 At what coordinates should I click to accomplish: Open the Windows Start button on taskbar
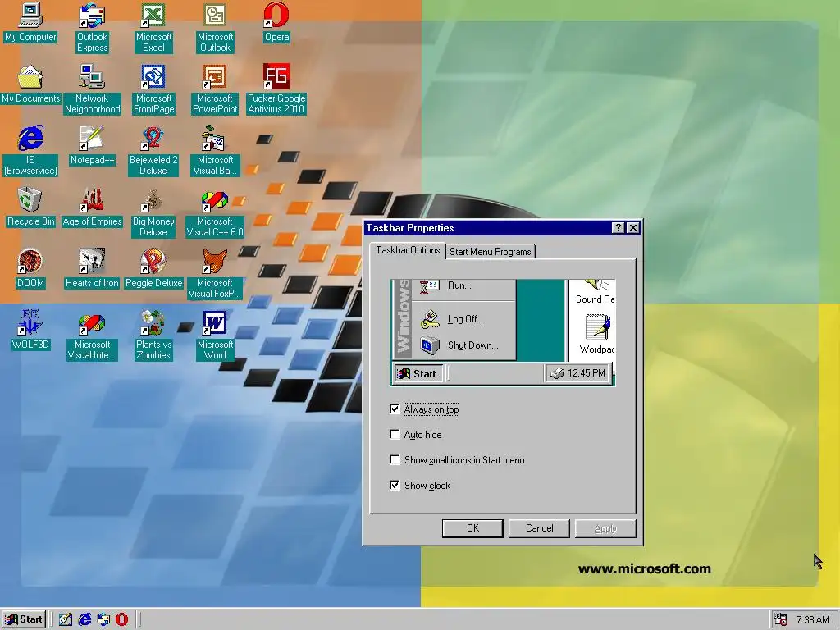click(x=24, y=619)
